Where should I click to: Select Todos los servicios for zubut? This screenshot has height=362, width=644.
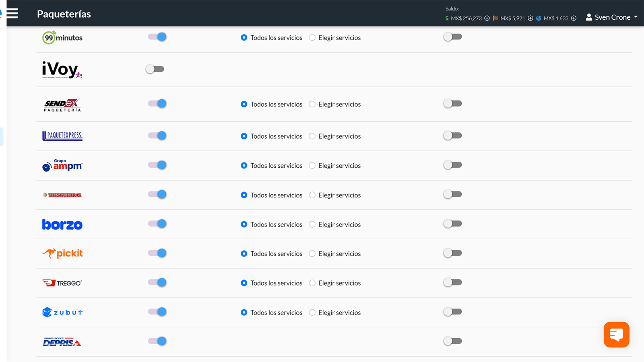[x=244, y=313]
